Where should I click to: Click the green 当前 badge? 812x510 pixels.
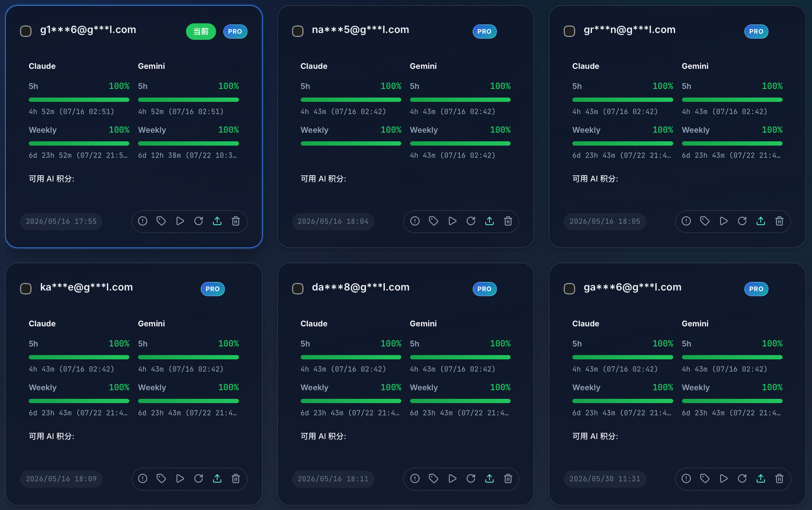(201, 31)
